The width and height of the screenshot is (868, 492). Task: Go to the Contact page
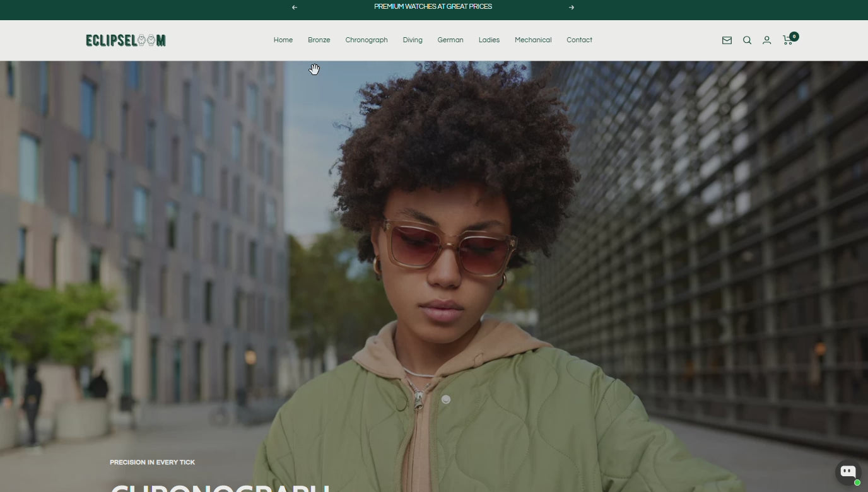pyautogui.click(x=579, y=40)
